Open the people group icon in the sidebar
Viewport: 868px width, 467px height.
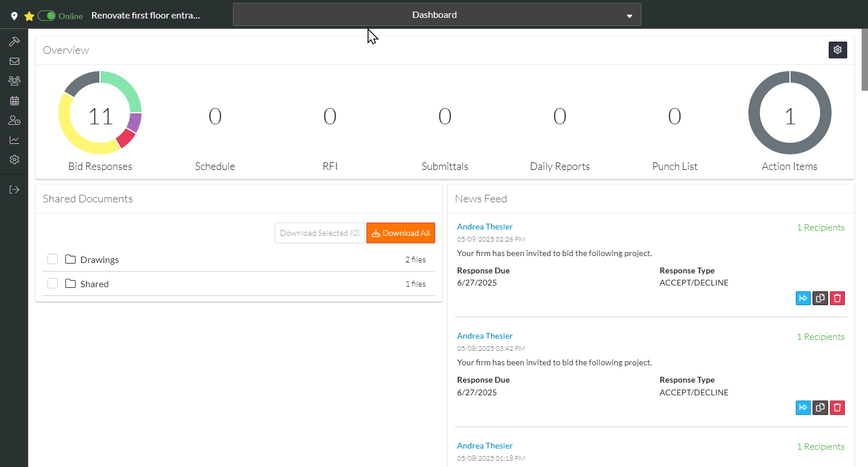coord(14,81)
